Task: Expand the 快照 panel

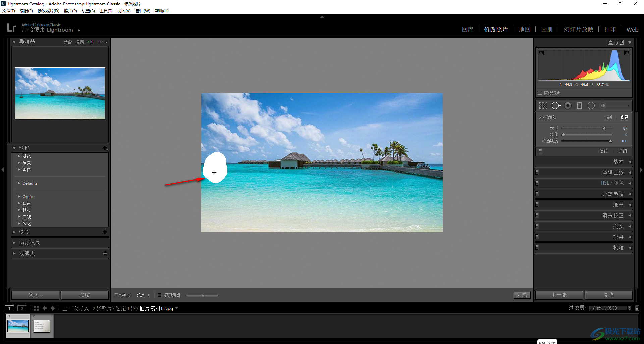Action: 14,232
